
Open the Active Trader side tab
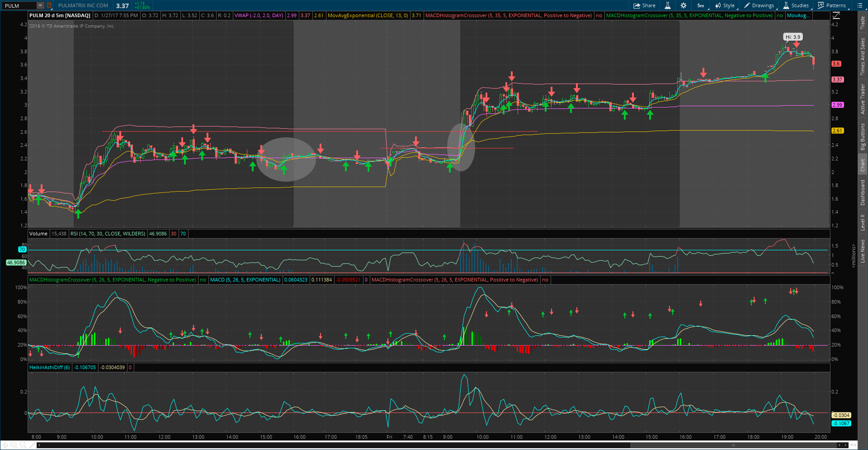(x=863, y=98)
